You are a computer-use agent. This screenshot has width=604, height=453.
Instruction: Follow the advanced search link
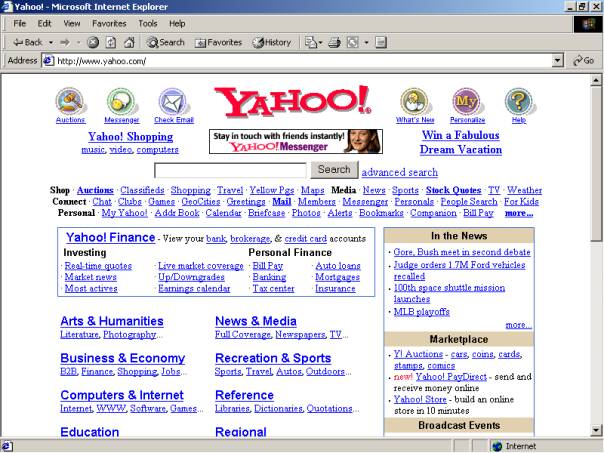click(x=399, y=172)
